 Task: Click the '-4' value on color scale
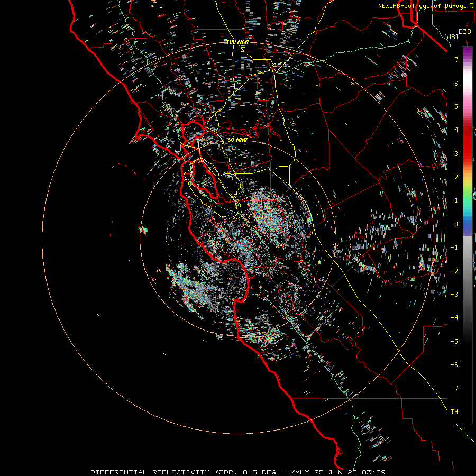point(454,317)
